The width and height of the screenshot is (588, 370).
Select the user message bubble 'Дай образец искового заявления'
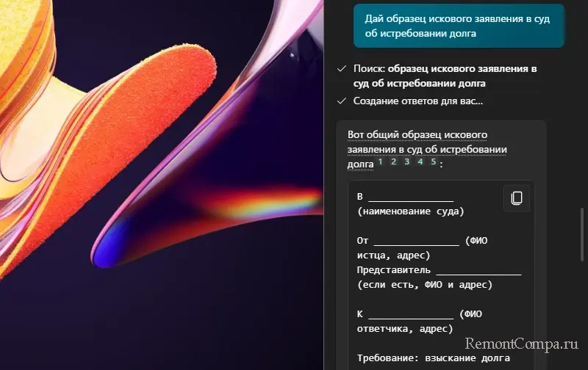(x=459, y=26)
